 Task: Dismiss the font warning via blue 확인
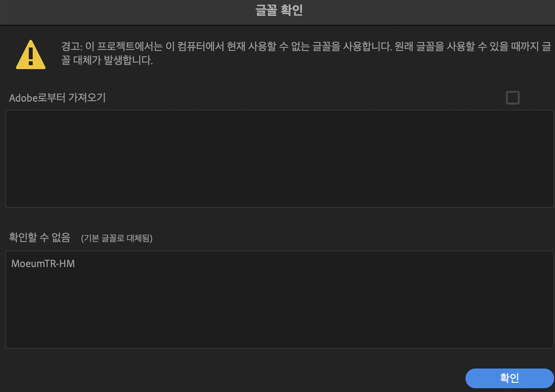pyautogui.click(x=510, y=378)
